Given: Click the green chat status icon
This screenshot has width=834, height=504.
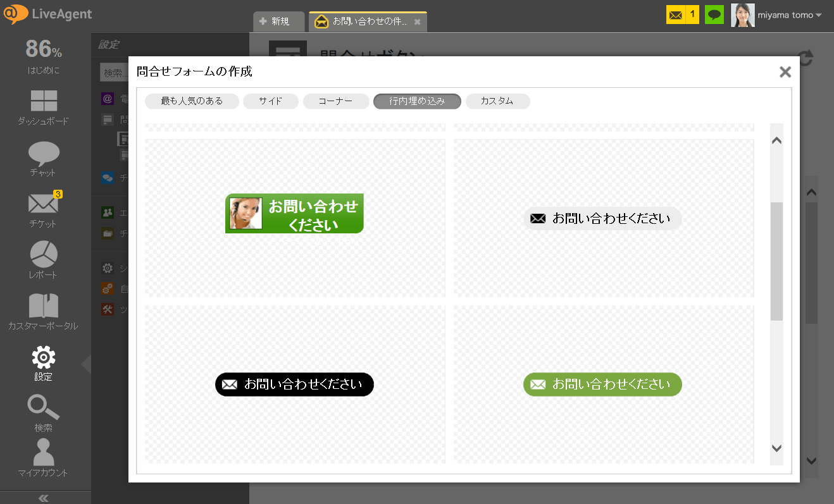Looking at the screenshot, I should coord(714,15).
